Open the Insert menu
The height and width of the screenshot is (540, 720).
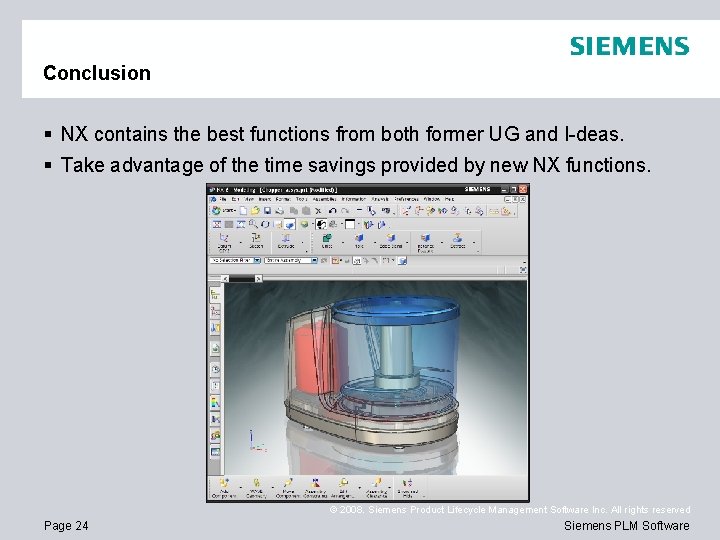265,199
